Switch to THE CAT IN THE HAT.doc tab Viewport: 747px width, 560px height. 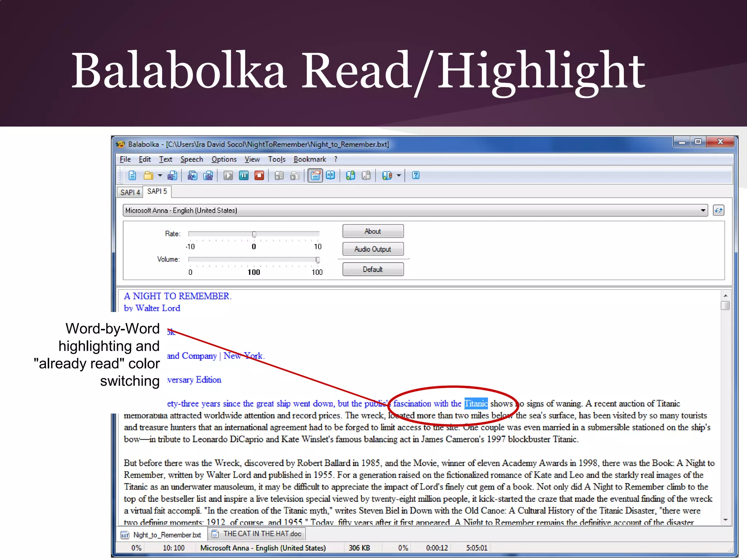[x=257, y=534]
